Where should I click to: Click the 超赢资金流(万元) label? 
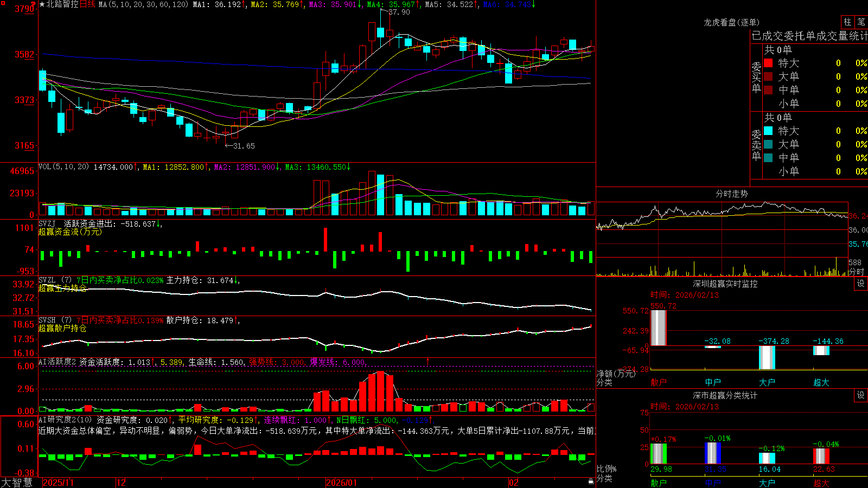click(x=70, y=232)
